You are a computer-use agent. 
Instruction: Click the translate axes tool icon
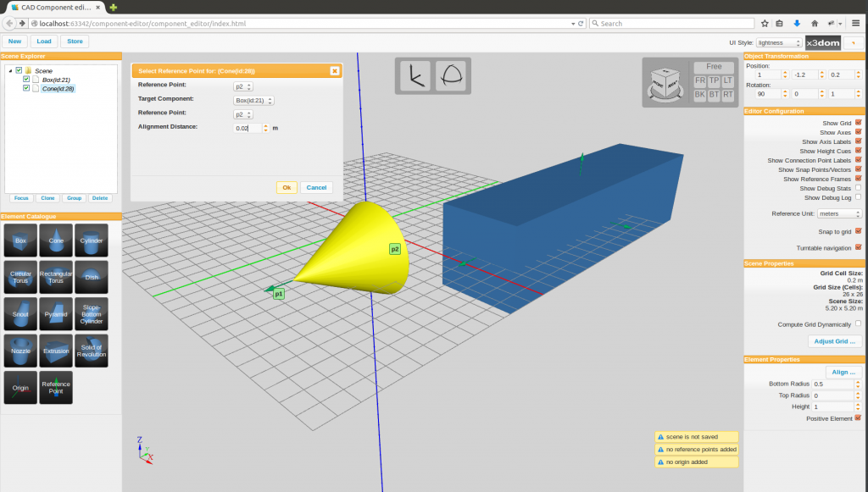point(415,75)
